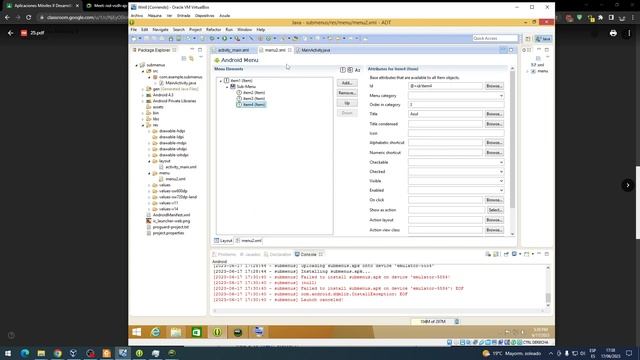The width and height of the screenshot is (640, 360).
Task: Select activity_main.xml under layout folder
Action: click(180, 167)
